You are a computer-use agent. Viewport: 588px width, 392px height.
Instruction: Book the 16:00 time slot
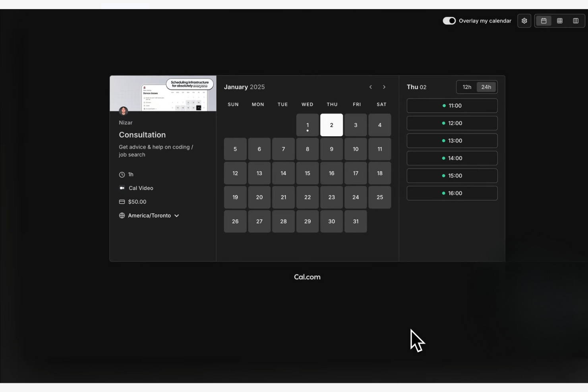point(452,193)
